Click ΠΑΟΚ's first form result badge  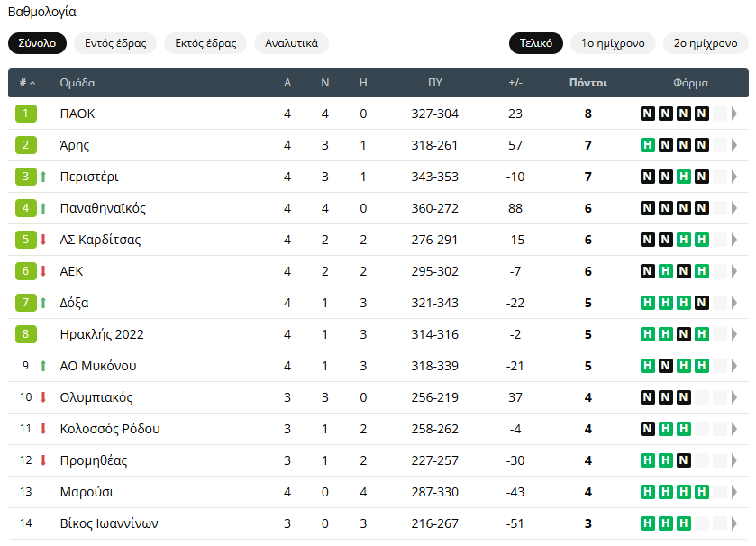coord(648,114)
